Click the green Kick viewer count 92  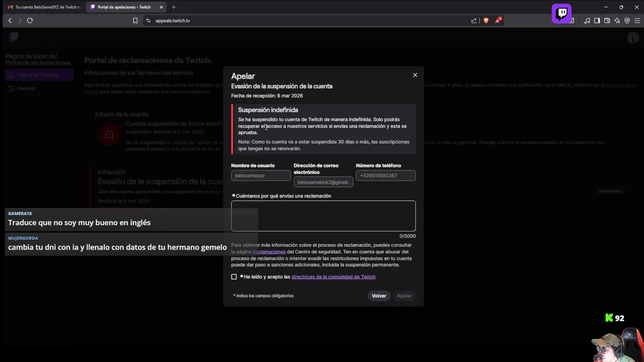pos(615,318)
